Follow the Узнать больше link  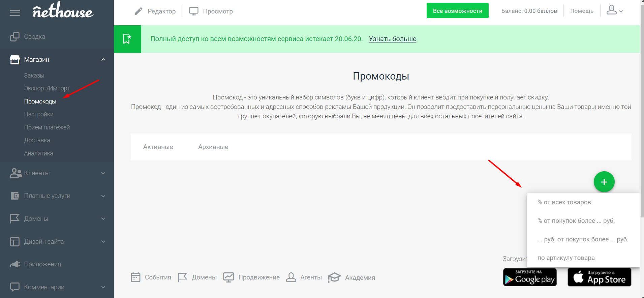coord(392,39)
